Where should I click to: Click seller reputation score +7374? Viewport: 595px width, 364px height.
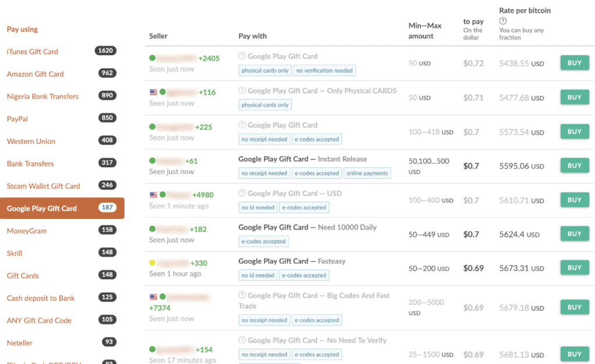click(160, 308)
